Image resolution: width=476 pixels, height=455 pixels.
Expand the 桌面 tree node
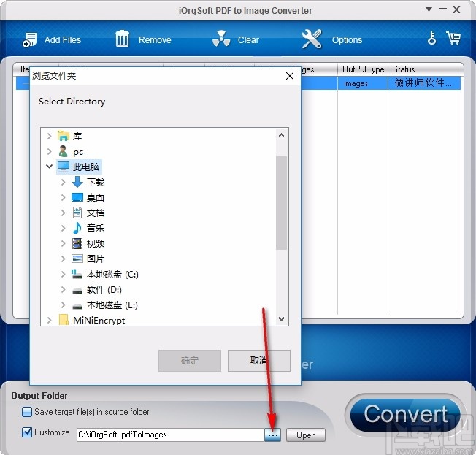[x=63, y=197]
